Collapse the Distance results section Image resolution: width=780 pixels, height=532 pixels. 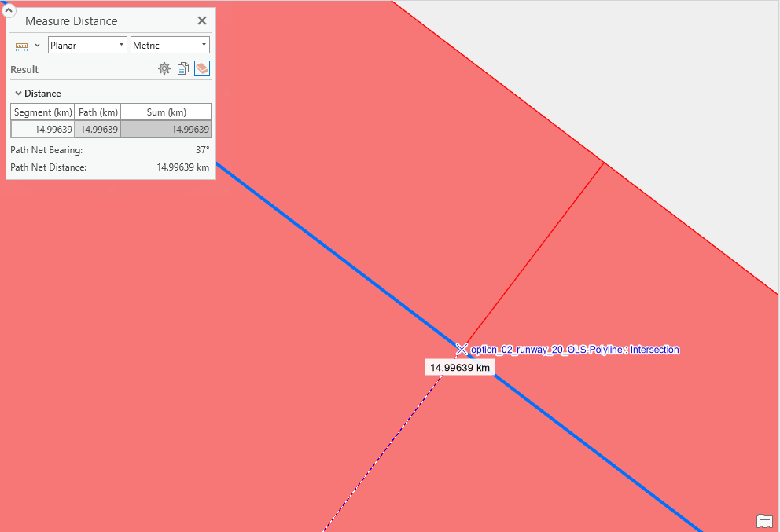[x=18, y=93]
